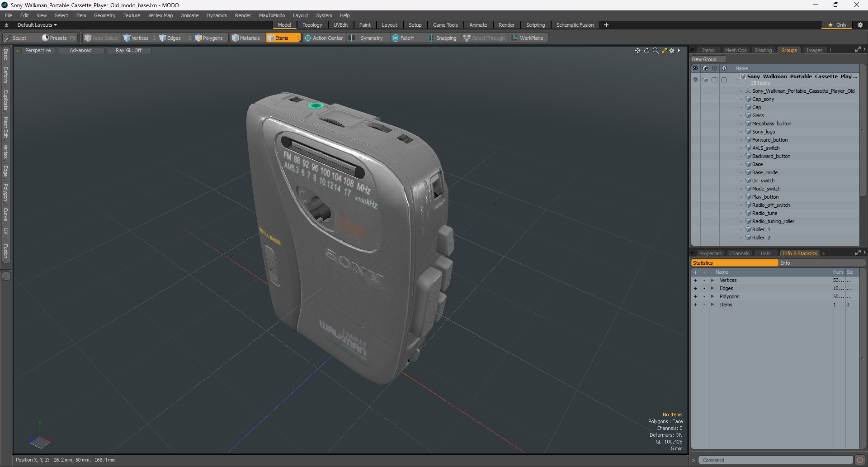
Task: Switch to the Channels tab
Action: pyautogui.click(x=739, y=253)
